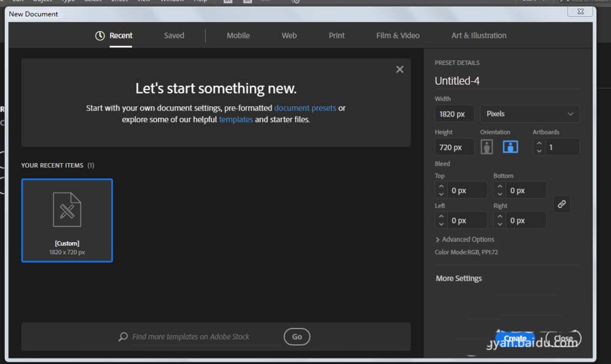Open the Pixels units dropdown

(530, 114)
